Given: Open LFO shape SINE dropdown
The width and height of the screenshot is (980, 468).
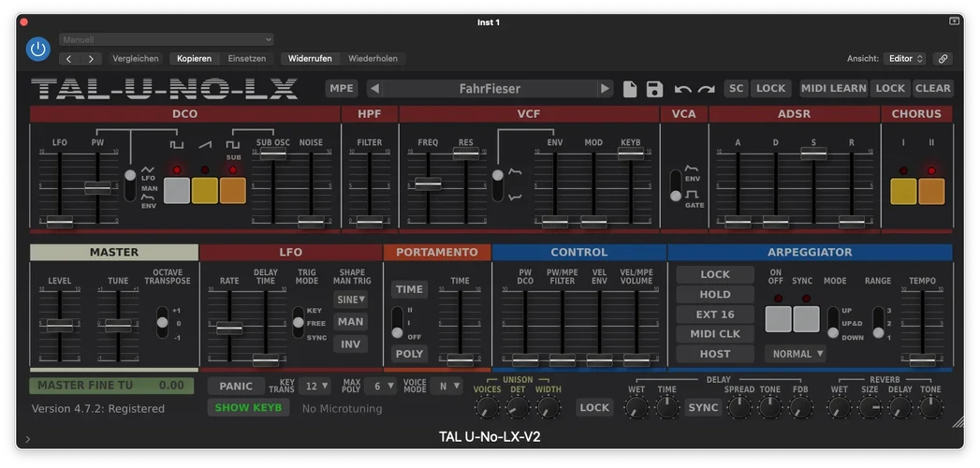Looking at the screenshot, I should 351,300.
